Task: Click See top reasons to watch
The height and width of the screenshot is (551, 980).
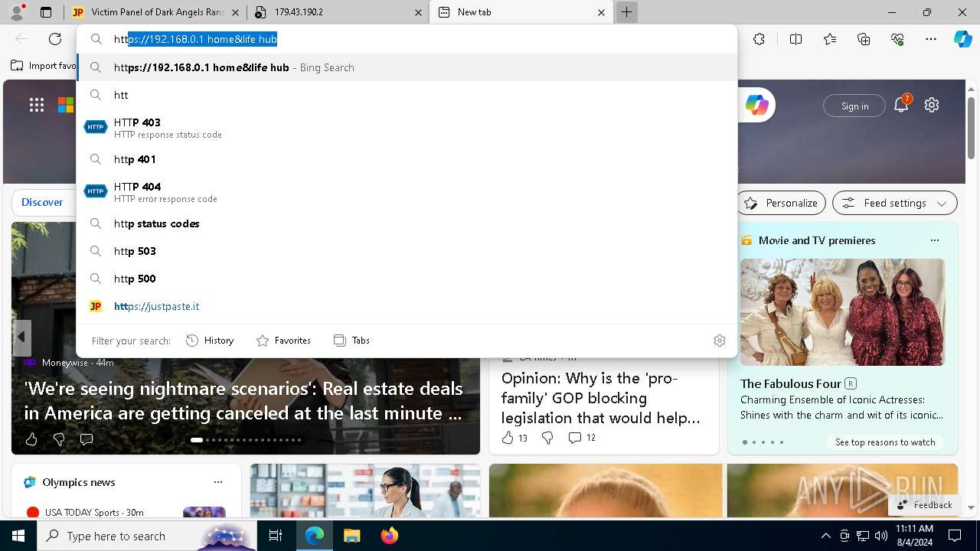Action: 885,442
